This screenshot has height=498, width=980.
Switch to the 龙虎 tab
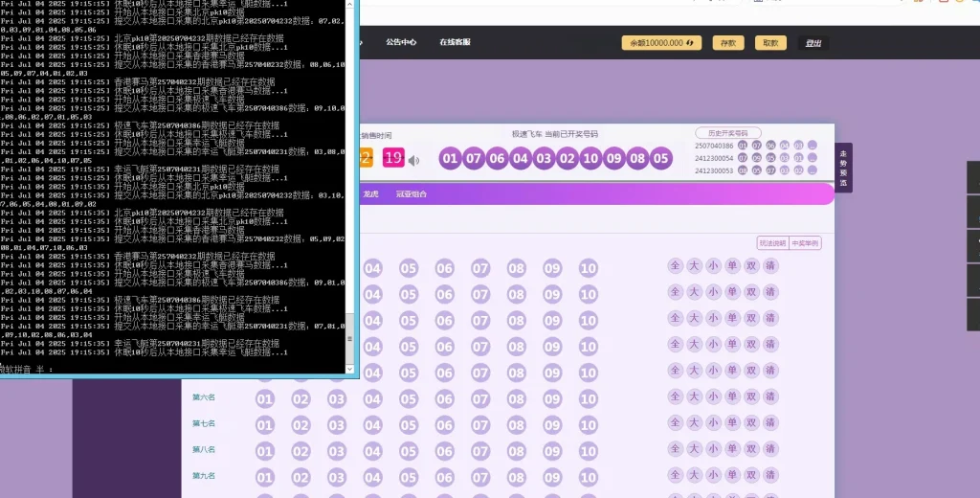click(370, 194)
